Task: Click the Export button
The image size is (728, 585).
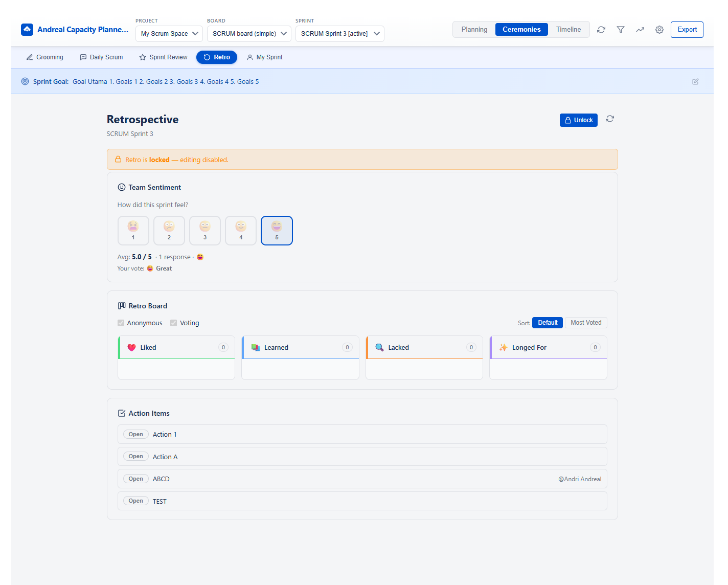Action: tap(687, 30)
